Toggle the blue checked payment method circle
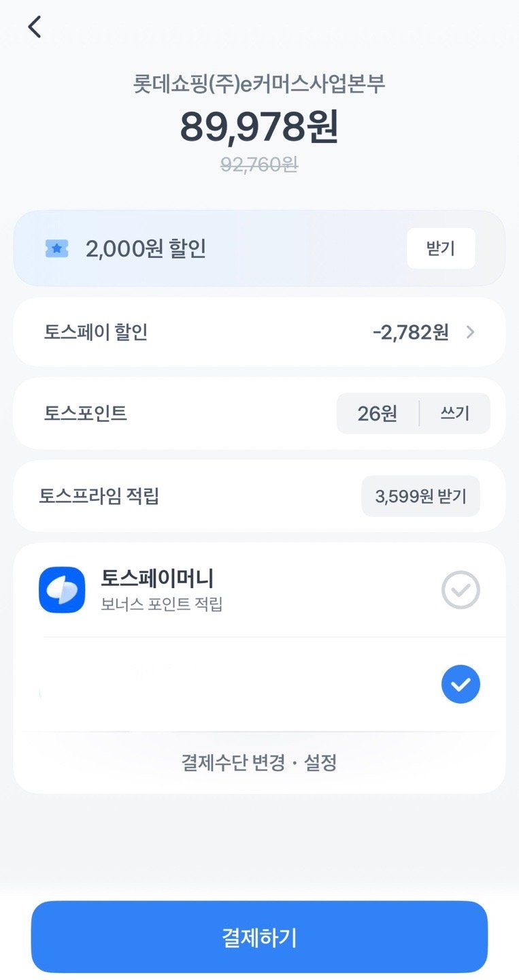This screenshot has width=519, height=980. click(461, 684)
